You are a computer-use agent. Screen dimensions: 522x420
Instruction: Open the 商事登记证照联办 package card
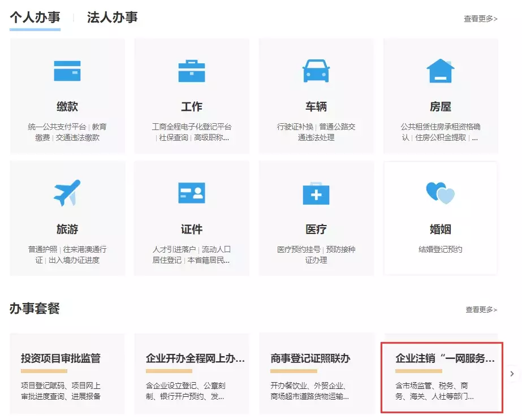316,376
